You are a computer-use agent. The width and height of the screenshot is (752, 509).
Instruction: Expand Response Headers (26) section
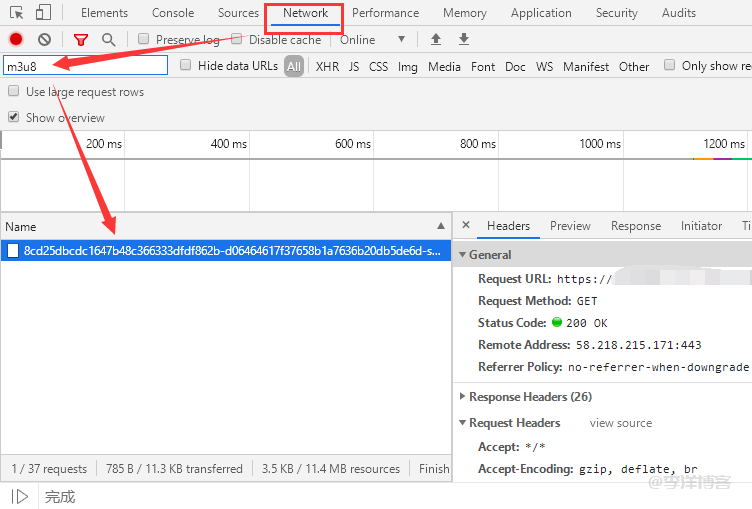point(462,397)
